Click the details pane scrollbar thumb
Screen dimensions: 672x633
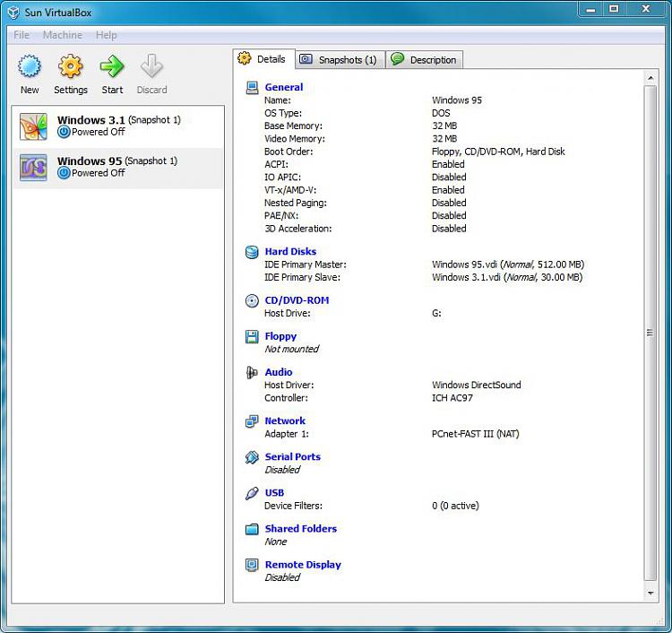coord(650,333)
